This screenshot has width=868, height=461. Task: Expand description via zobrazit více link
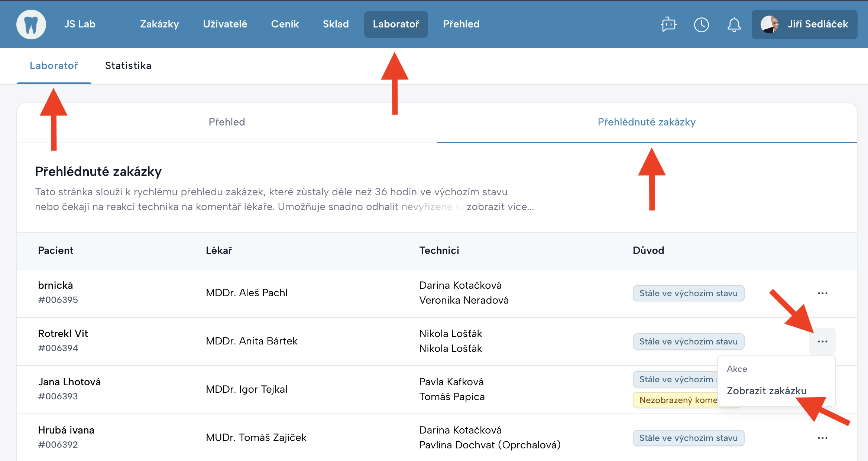tap(500, 207)
